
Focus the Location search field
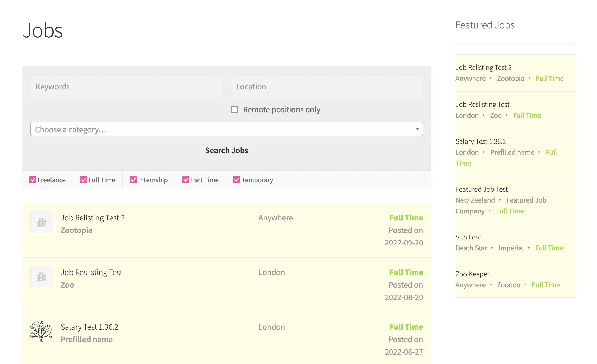coord(327,87)
